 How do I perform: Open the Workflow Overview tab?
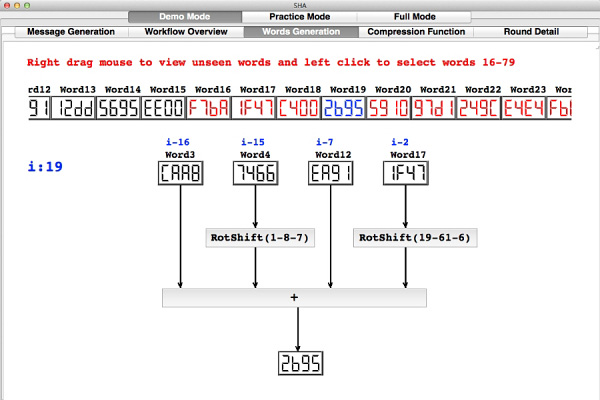click(x=184, y=31)
